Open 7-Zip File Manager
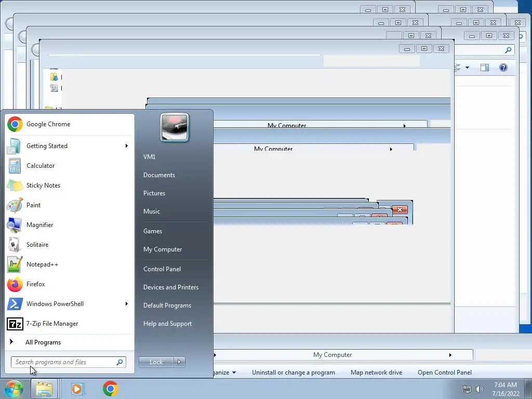 pos(70,324)
